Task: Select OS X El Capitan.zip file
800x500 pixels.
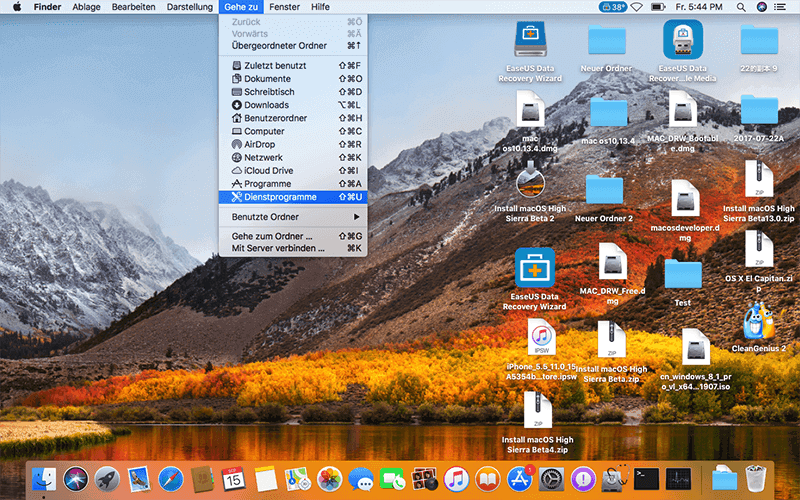Action: coord(759,262)
